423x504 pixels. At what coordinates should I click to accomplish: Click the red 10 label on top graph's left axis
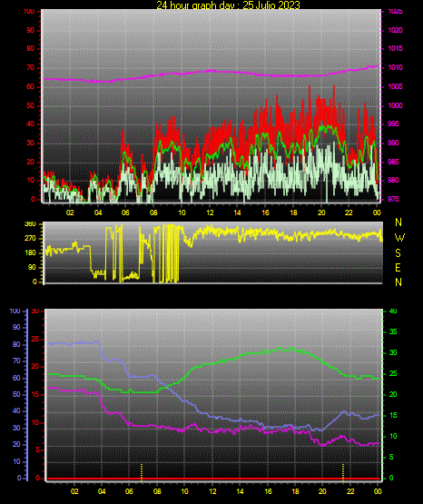pyautogui.click(x=30, y=181)
